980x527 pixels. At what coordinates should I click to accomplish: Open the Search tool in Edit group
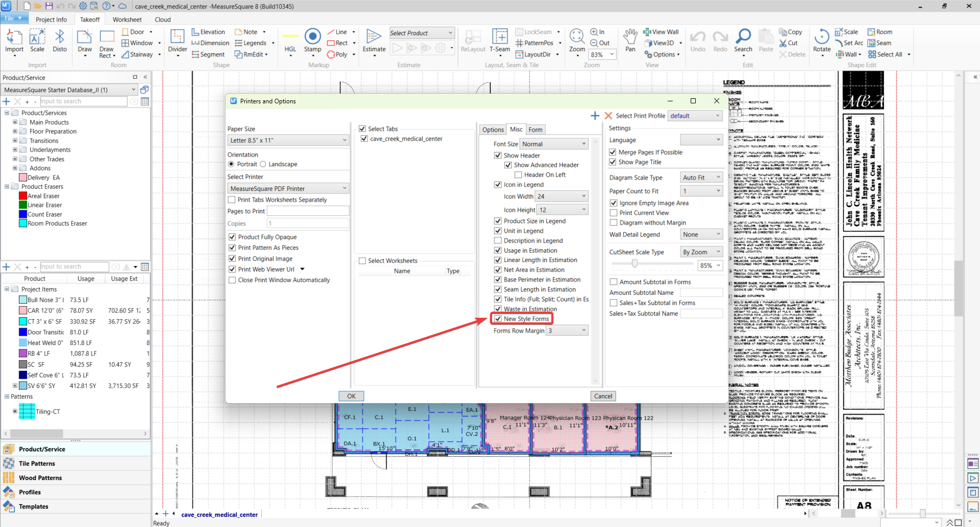pyautogui.click(x=743, y=41)
